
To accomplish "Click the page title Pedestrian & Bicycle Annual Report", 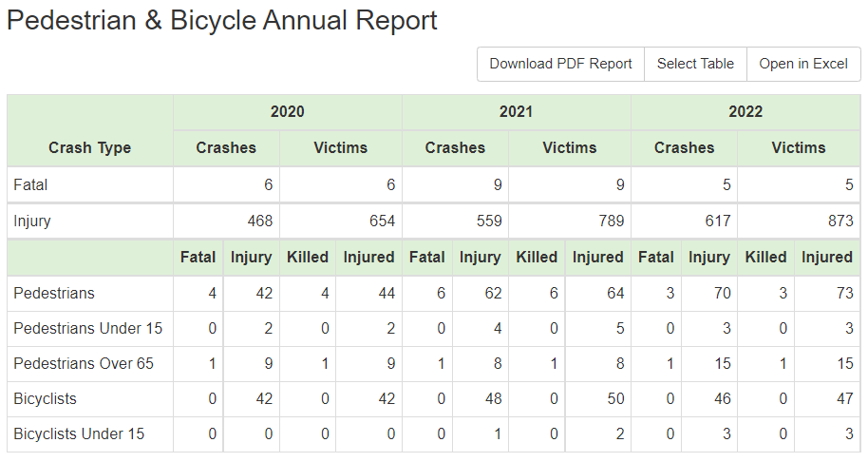I will (x=222, y=21).
